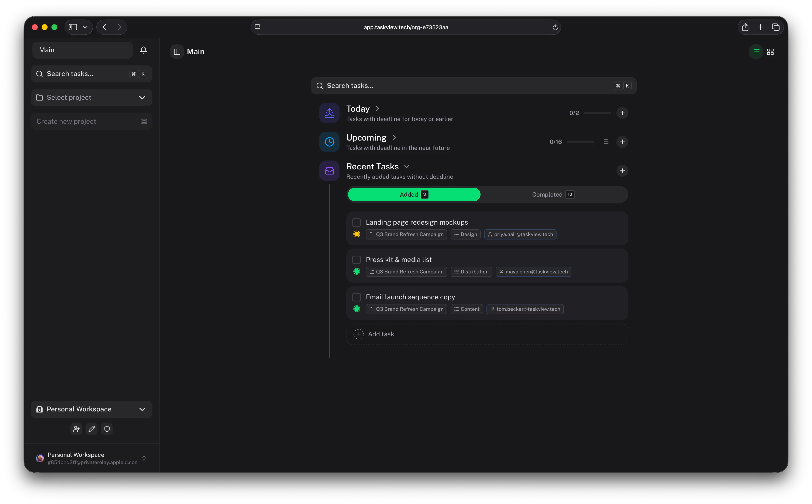Click the Main item in the sidebar

82,50
